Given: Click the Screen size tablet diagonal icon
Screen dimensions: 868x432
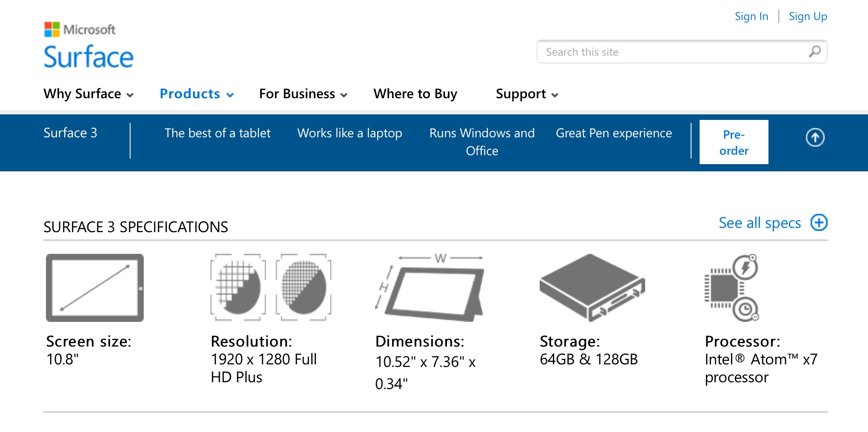Looking at the screenshot, I should (x=95, y=288).
